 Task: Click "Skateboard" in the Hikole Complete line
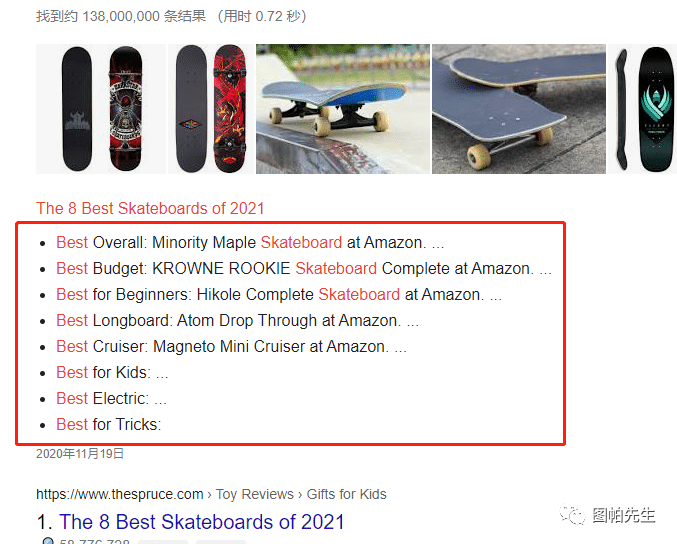click(x=359, y=294)
